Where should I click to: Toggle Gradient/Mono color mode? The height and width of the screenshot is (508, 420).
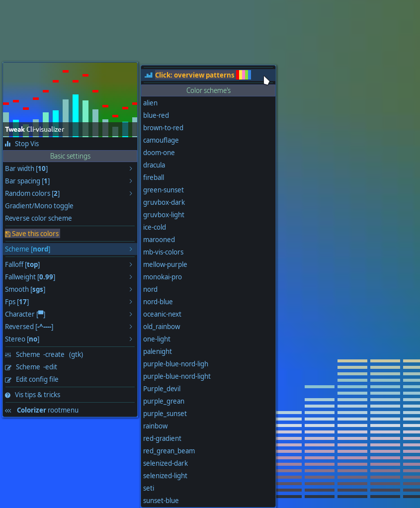[x=39, y=206]
